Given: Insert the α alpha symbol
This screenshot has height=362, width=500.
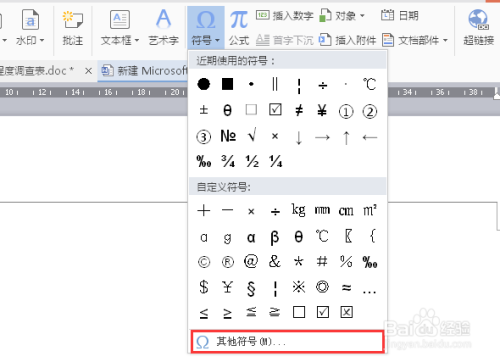Looking at the screenshot, I should [x=251, y=238].
